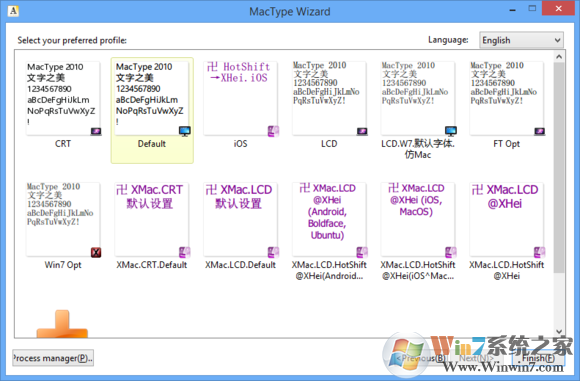Click monitor icon on Default profile
The width and height of the screenshot is (580, 381).
tap(185, 131)
